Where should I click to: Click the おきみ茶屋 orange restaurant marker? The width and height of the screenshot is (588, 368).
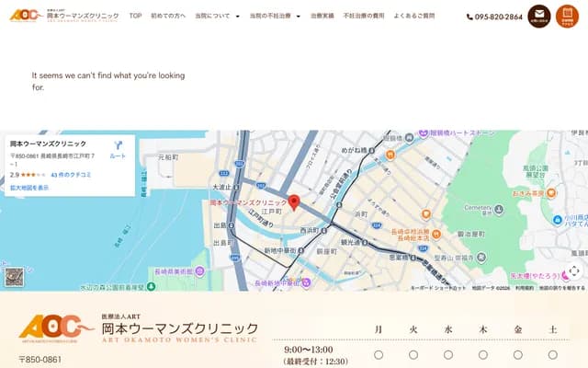[551, 193]
